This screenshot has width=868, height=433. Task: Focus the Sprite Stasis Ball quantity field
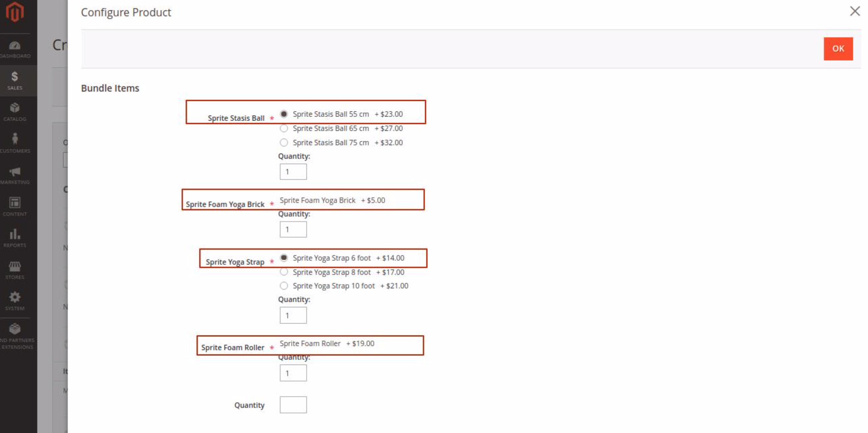(293, 172)
